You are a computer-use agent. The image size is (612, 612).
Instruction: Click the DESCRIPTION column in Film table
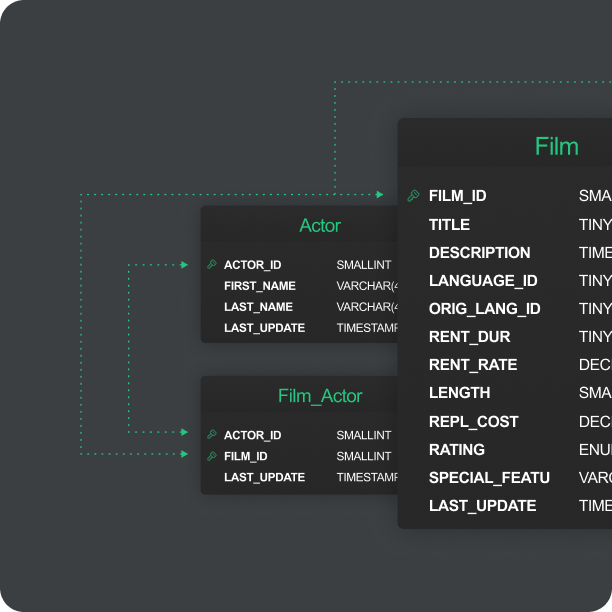coord(480,253)
